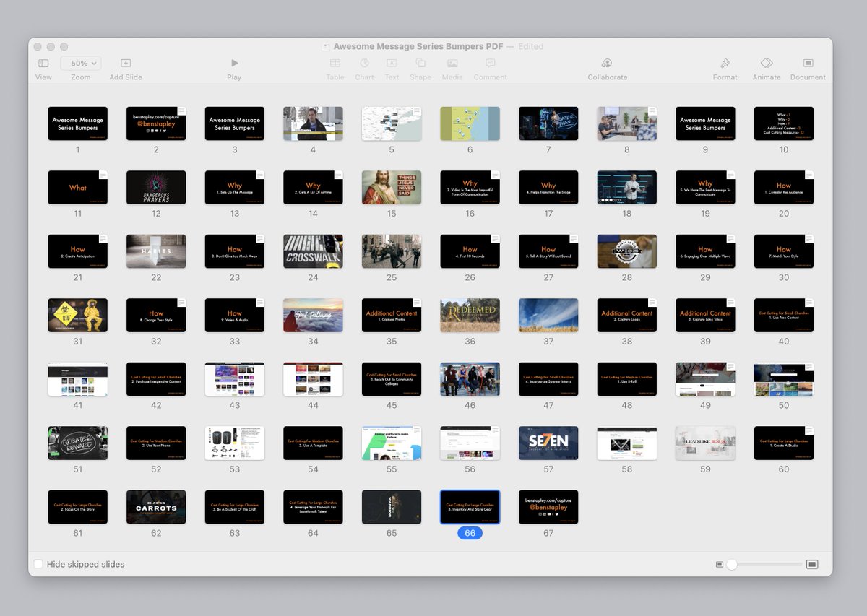Click the highlighted slide number 66

pyautogui.click(x=470, y=533)
